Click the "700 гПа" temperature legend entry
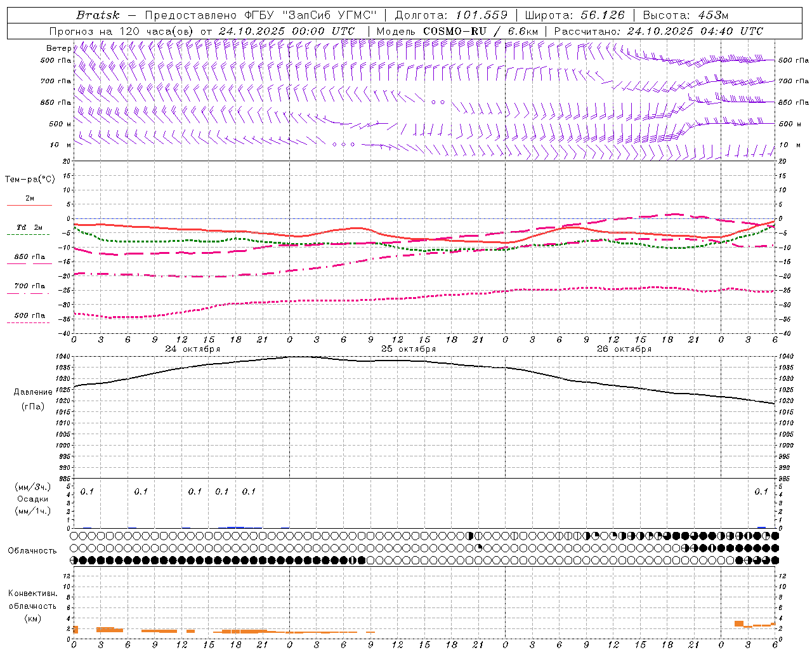This screenshot has width=812, height=650. click(29, 286)
